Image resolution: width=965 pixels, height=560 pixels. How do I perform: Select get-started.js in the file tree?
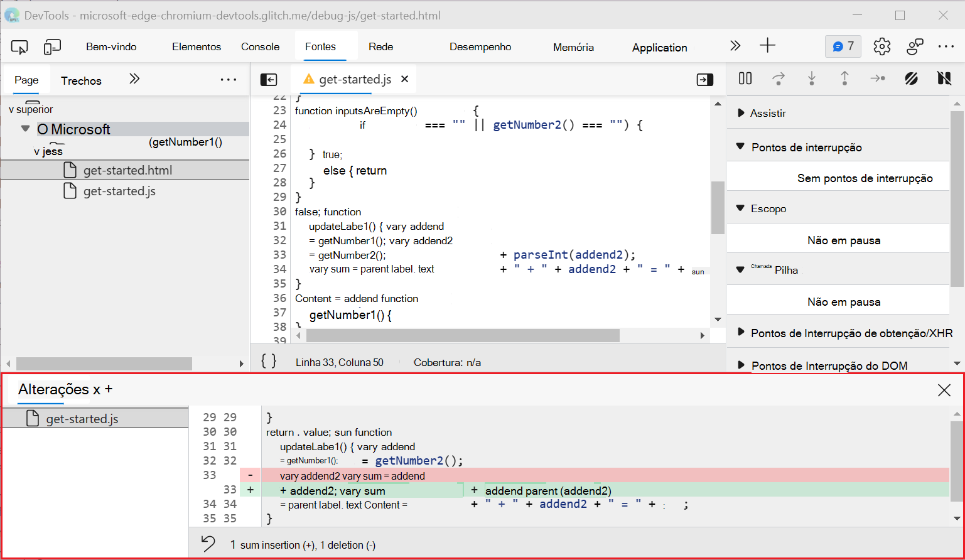pyautogui.click(x=119, y=191)
